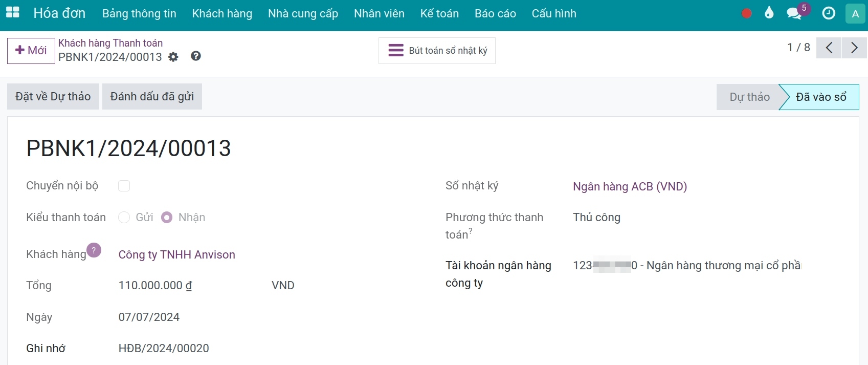
Task: Click Bút toán sổ nhật ký button
Action: (437, 50)
